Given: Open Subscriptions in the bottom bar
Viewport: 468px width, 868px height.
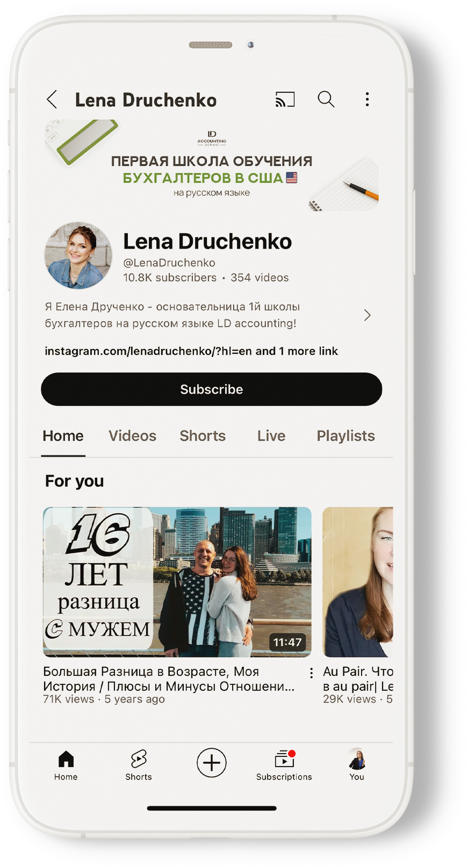Looking at the screenshot, I should pos(284,764).
